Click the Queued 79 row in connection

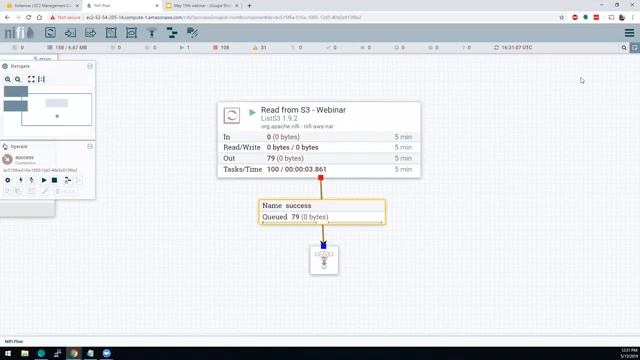[322, 217]
